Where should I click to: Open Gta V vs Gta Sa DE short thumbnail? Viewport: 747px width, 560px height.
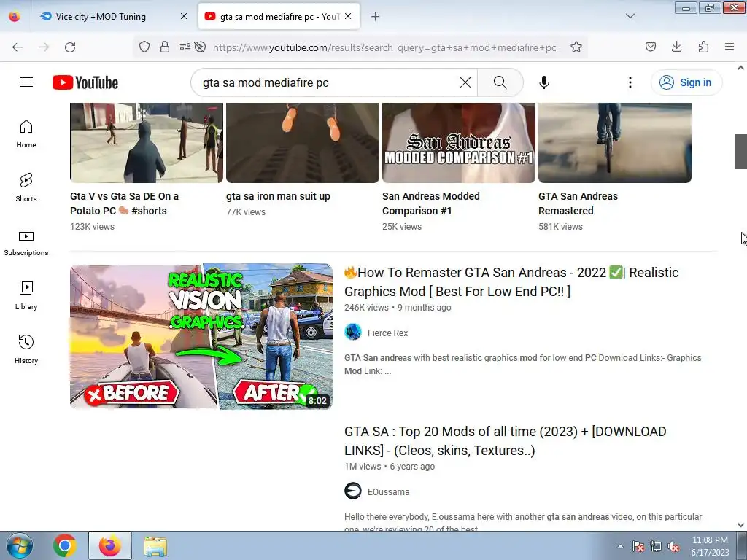tap(146, 142)
